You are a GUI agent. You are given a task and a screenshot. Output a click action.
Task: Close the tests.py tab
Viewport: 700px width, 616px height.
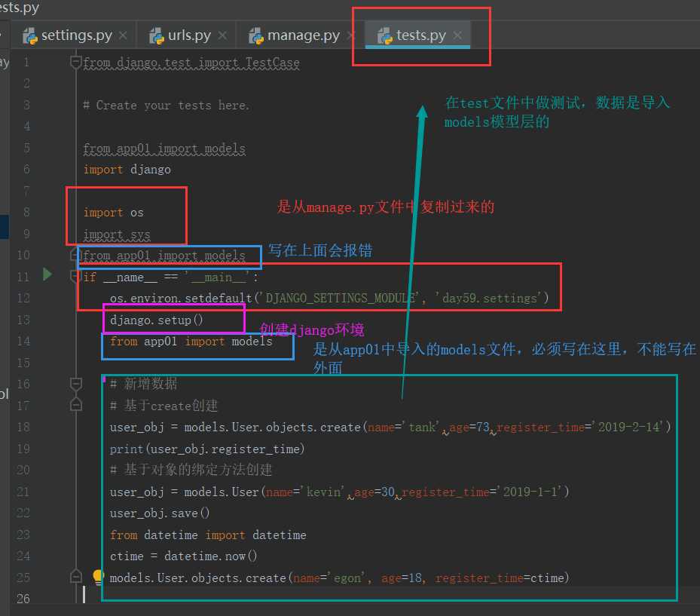[x=457, y=35]
